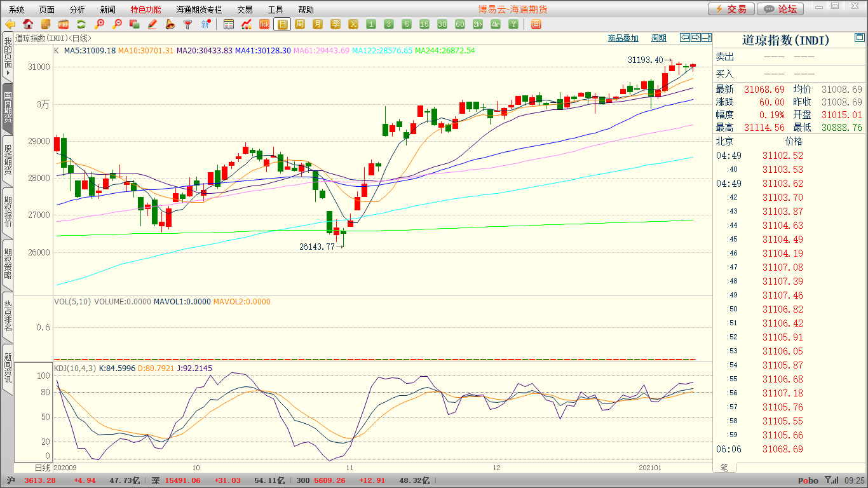Select monthly 月 period

pyautogui.click(x=318, y=24)
